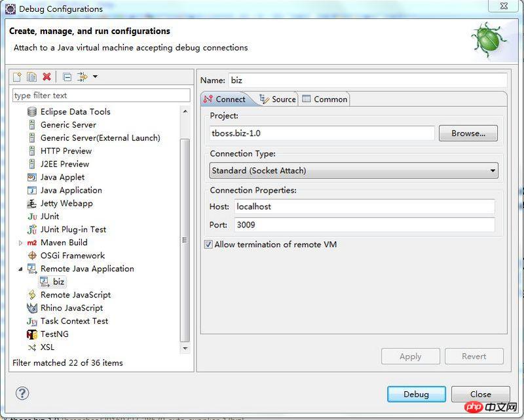This screenshot has height=420, width=524.
Task: Open the filter configurations dropdown arrow
Action: click(x=96, y=77)
